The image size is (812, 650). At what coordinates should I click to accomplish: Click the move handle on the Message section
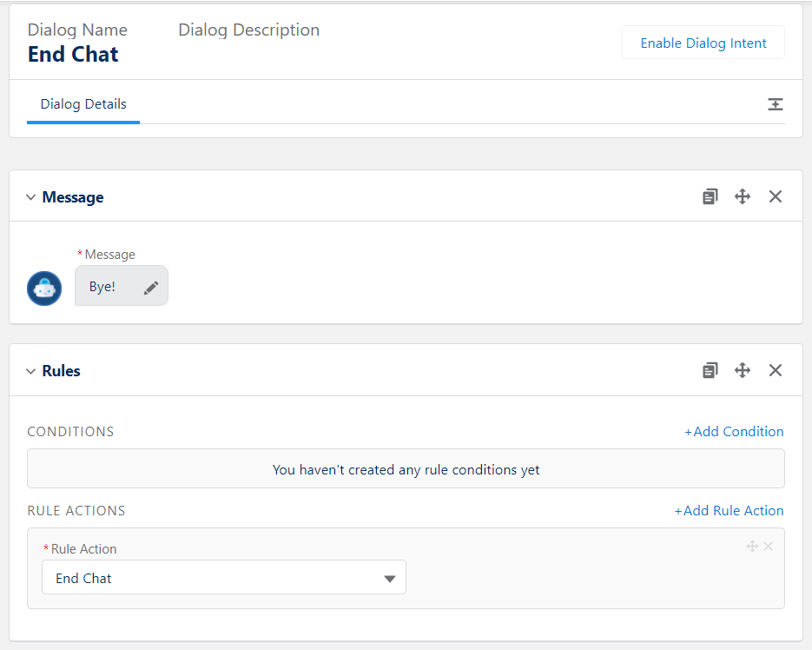tap(743, 197)
